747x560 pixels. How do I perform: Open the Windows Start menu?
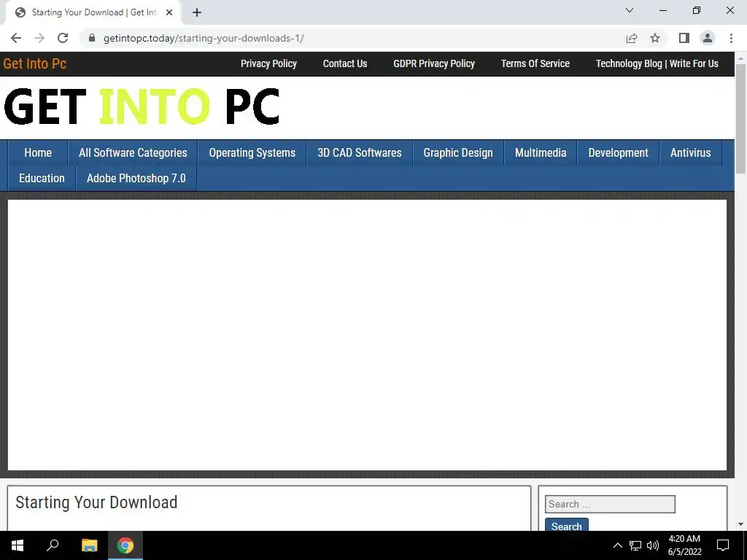pos(18,545)
